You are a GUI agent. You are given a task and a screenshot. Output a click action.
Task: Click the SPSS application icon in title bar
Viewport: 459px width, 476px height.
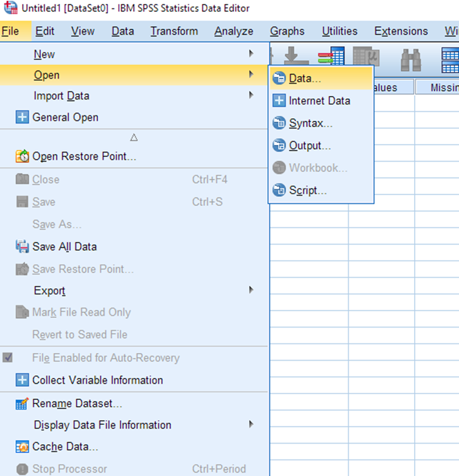pos(10,8)
